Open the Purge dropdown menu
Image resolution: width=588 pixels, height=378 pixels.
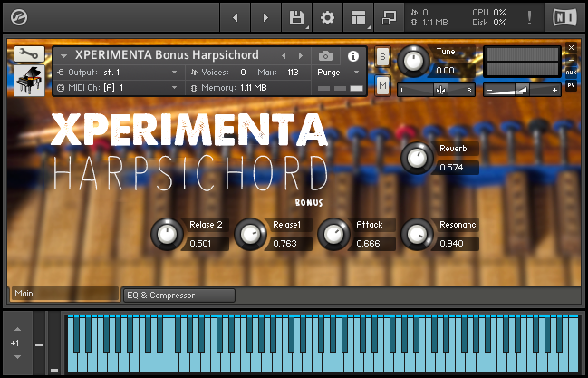coord(339,73)
